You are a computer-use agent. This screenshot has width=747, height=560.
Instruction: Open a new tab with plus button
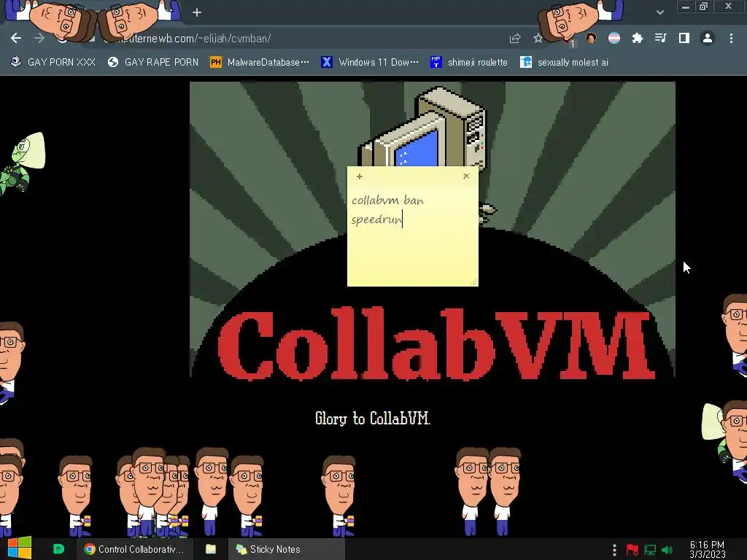point(197,13)
